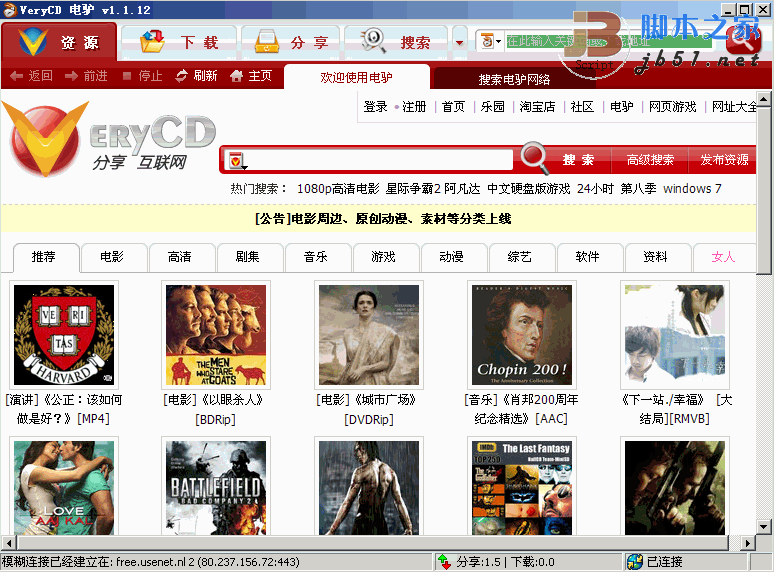This screenshot has width=774, height=572.
Task: Stop loading with the 停止 button
Action: click(142, 76)
